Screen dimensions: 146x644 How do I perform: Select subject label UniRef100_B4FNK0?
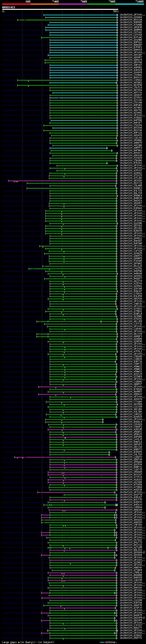[131, 151]
